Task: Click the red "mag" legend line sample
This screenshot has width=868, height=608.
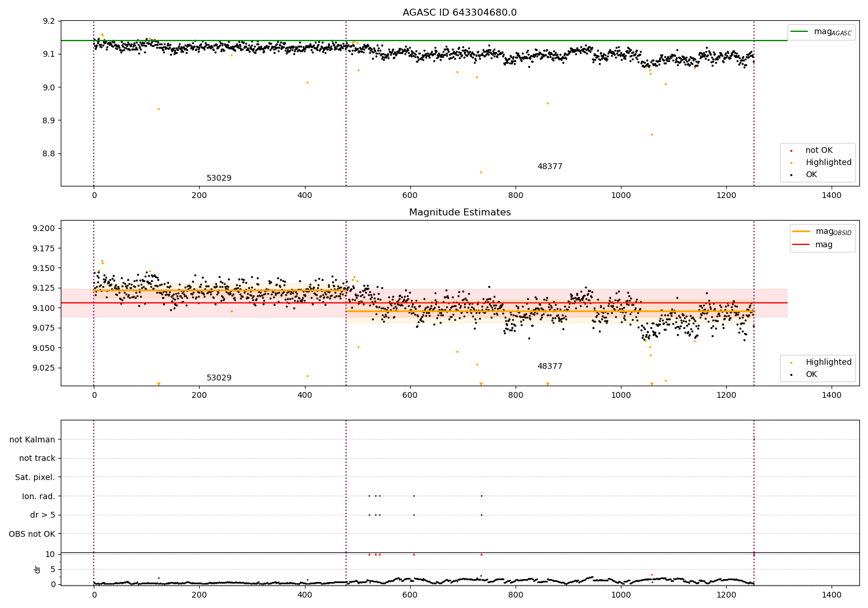Action: click(x=801, y=244)
